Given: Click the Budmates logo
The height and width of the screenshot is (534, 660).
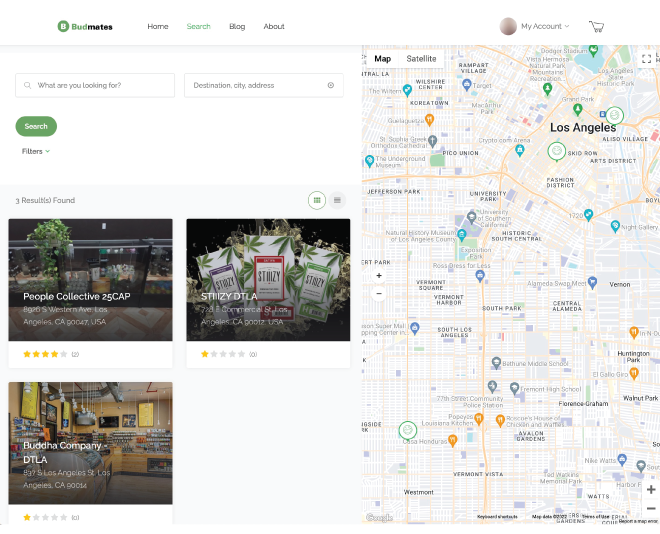Looking at the screenshot, I should pos(85,27).
